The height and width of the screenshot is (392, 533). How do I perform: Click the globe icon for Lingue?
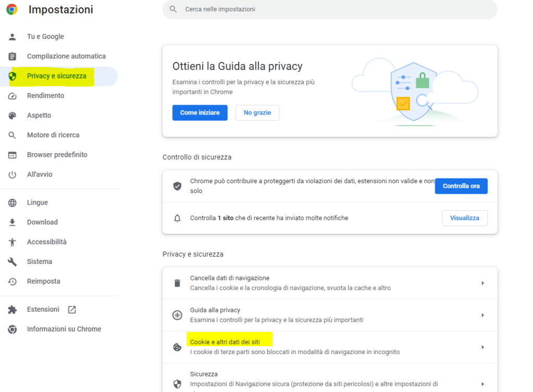tap(12, 203)
